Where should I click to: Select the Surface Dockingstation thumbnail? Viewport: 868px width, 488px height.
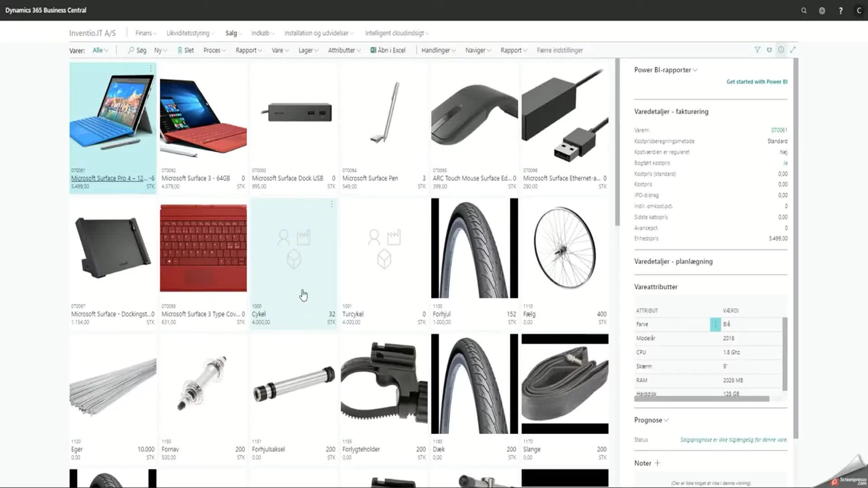click(x=113, y=249)
